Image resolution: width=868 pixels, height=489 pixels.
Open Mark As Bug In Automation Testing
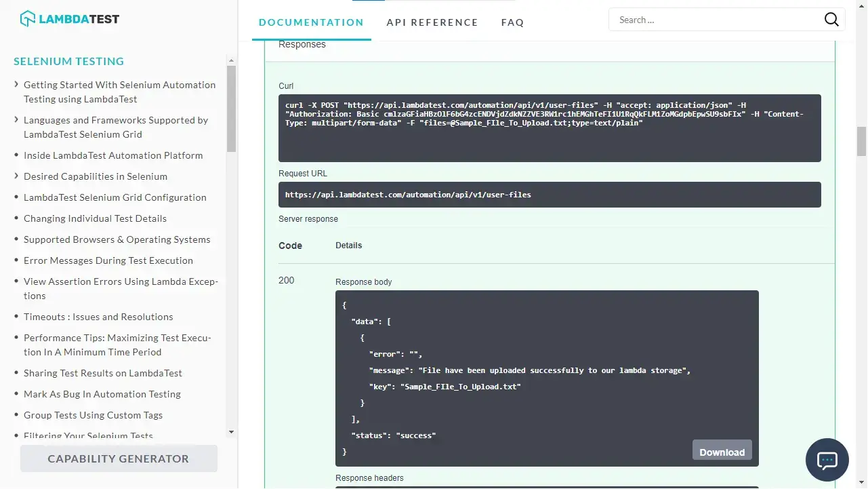[x=102, y=394]
